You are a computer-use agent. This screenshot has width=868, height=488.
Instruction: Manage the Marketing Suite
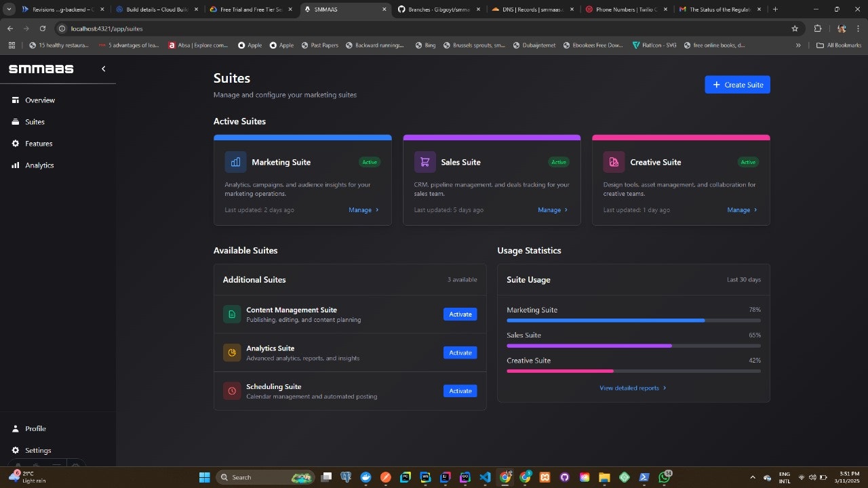click(x=363, y=210)
